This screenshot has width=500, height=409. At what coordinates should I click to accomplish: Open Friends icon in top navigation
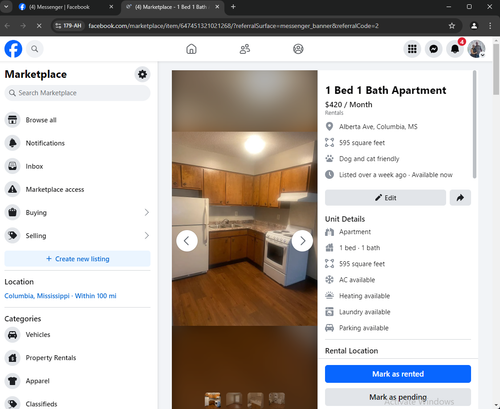pos(245,49)
